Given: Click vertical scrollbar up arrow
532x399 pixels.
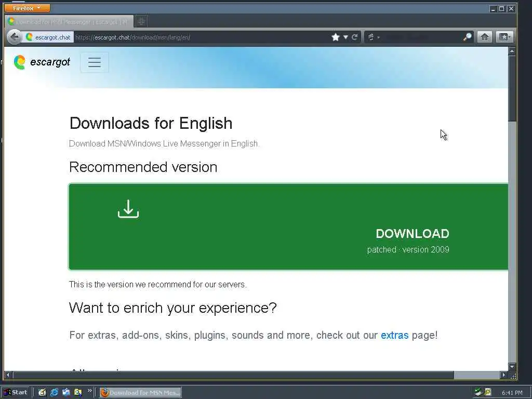Looking at the screenshot, I should [512, 51].
